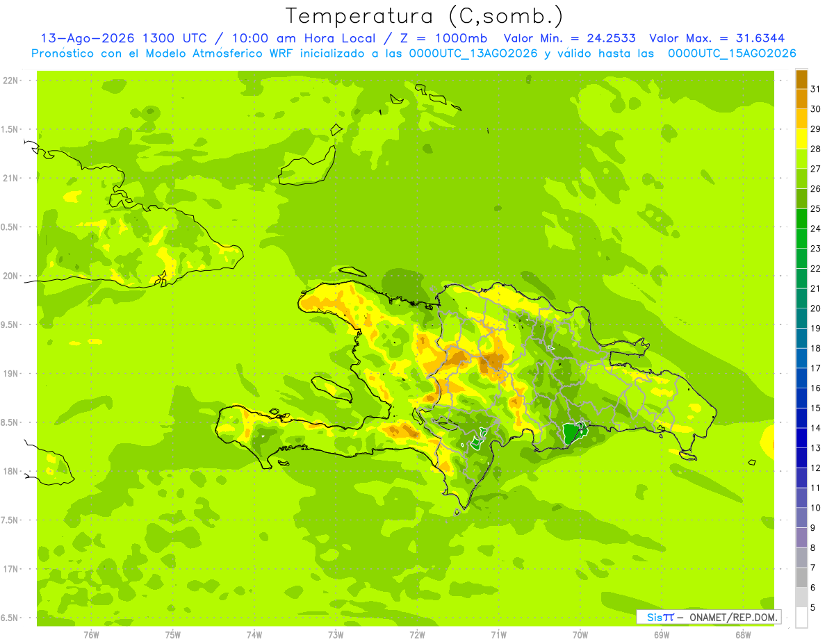Click the 74W longitude axis label
Viewport: 834px width, 644px height.
tap(254, 635)
